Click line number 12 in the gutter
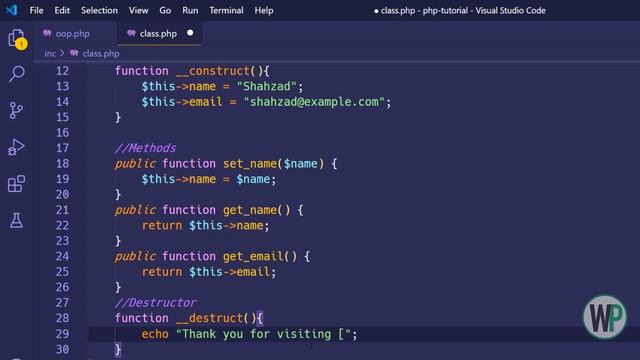Image resolution: width=640 pixels, height=360 pixels. point(62,71)
